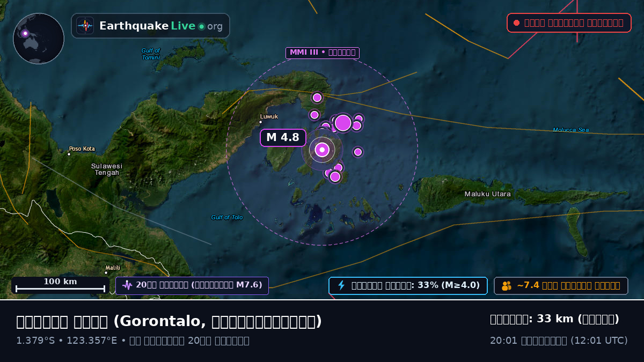Click the Luwuk city label
The height and width of the screenshot is (362, 644).
click(269, 116)
